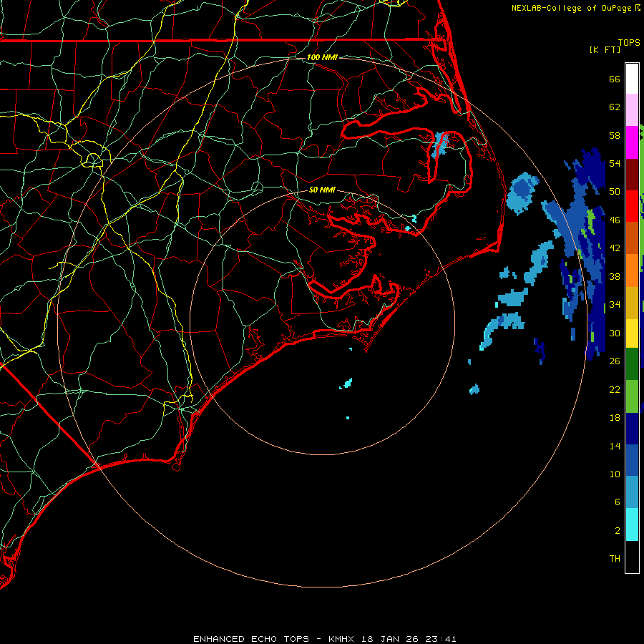
Task: Click the light green 22 K FT swatch
Action: click(632, 396)
